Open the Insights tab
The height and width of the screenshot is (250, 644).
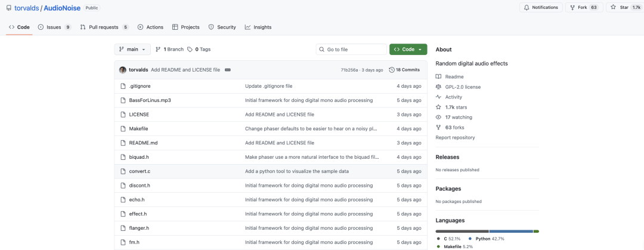click(x=258, y=27)
